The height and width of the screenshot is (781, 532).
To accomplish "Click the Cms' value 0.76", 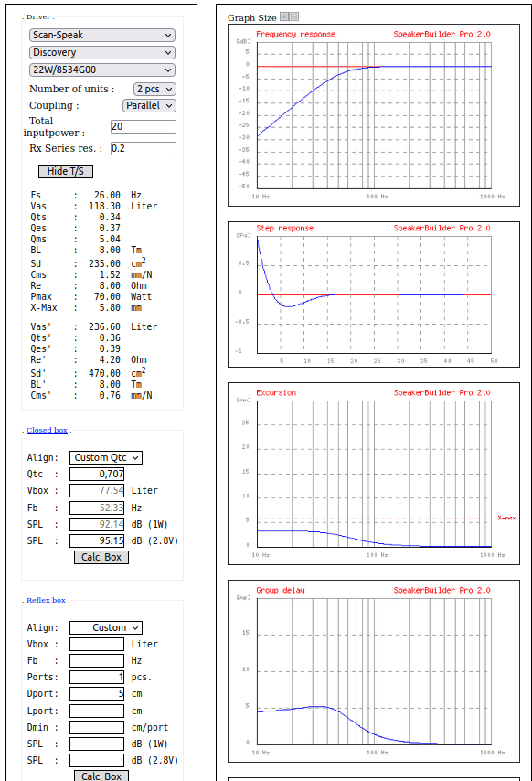I will [x=110, y=395].
